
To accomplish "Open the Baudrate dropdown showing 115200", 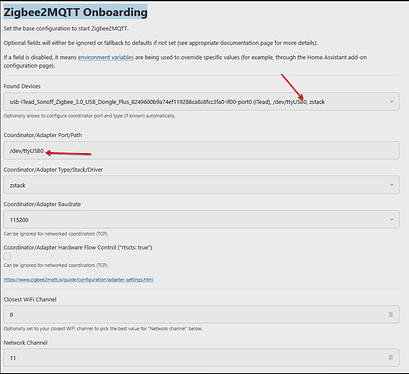I will tap(201, 219).
